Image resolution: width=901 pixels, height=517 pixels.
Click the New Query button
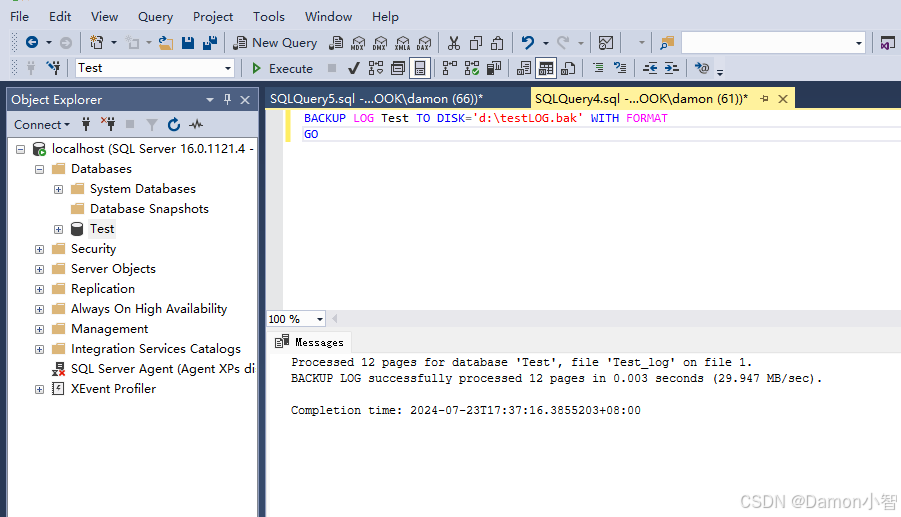(x=275, y=43)
